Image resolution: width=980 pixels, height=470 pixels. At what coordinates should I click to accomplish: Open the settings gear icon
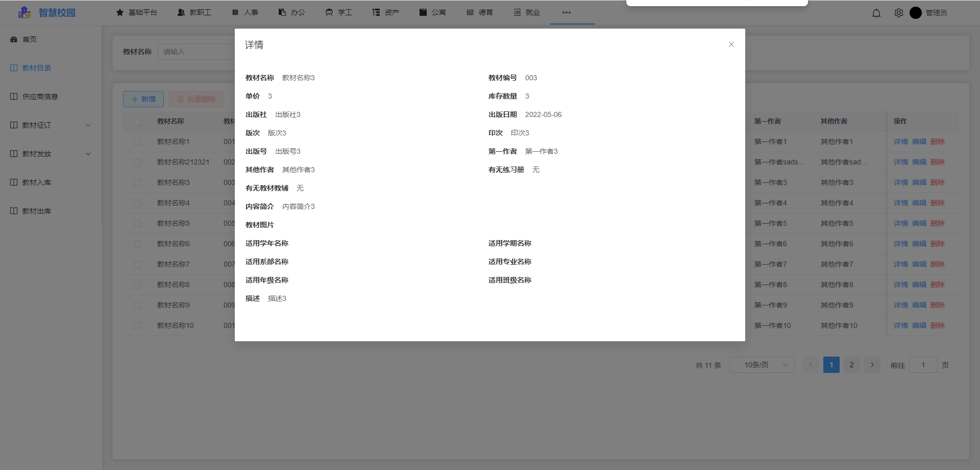coord(898,13)
